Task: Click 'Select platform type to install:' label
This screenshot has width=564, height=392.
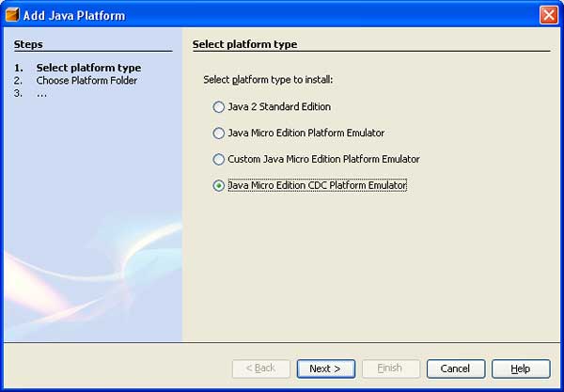Action: [x=268, y=80]
